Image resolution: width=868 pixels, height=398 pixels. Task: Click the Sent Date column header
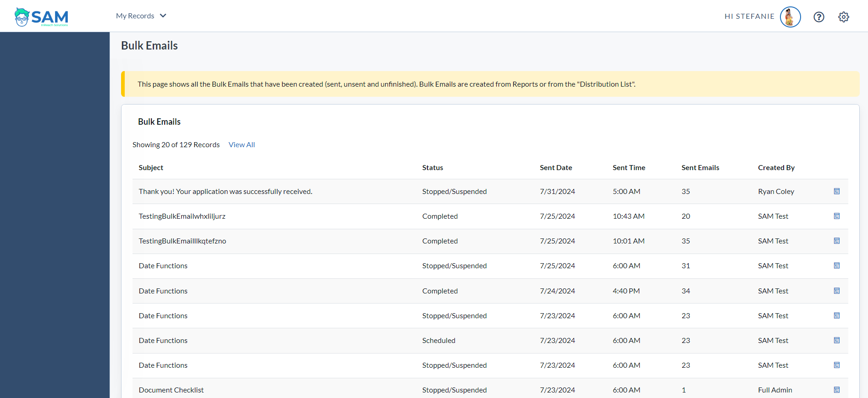click(556, 168)
